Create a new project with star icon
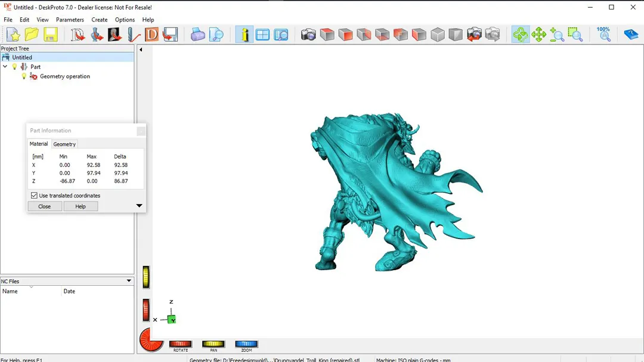 point(13,35)
